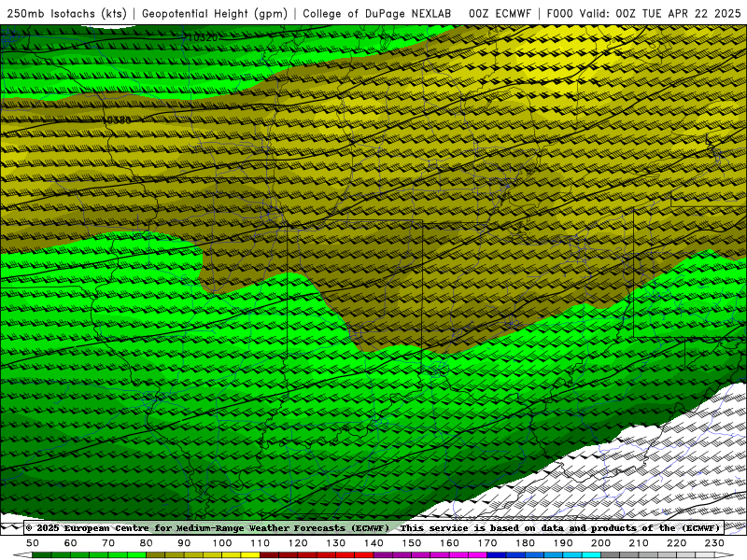Click the 100 value on the color scale
Viewport: 747px width, 560px height.
coord(222,543)
